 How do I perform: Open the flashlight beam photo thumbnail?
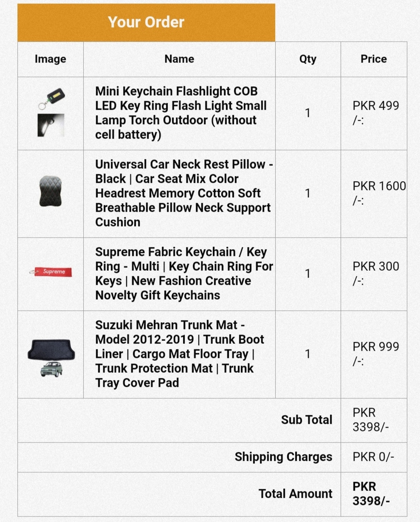[x=51, y=125]
